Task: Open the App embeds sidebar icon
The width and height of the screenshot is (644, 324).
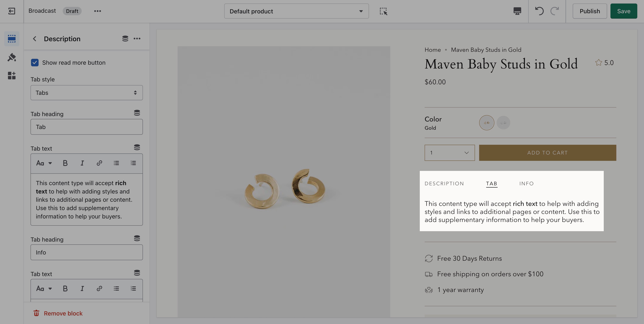Action: coord(12,75)
